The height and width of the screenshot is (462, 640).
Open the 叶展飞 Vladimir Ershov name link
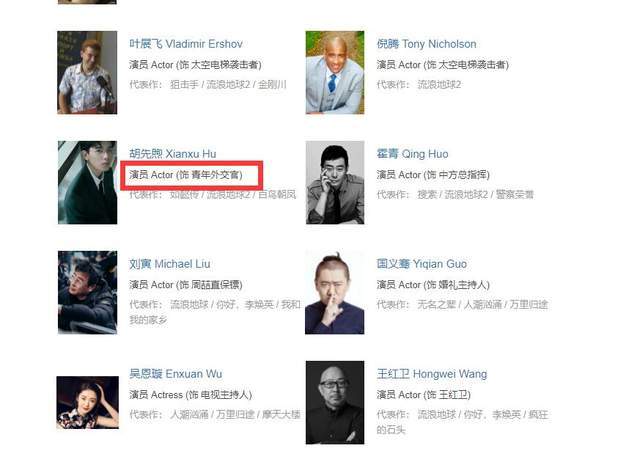(186, 44)
